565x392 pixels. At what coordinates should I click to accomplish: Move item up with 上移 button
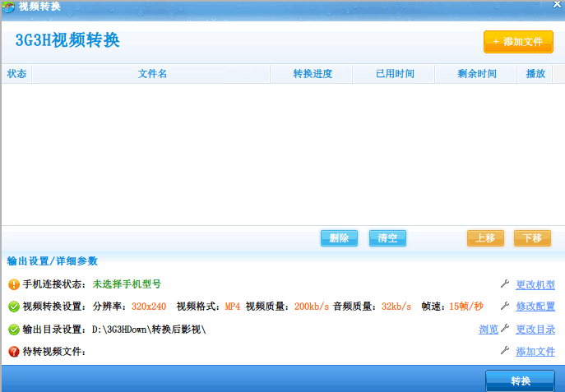coord(485,238)
